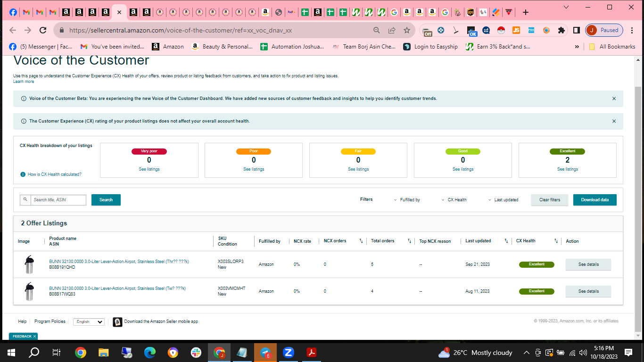Show the hidden bookmarks overflow

coord(577,47)
